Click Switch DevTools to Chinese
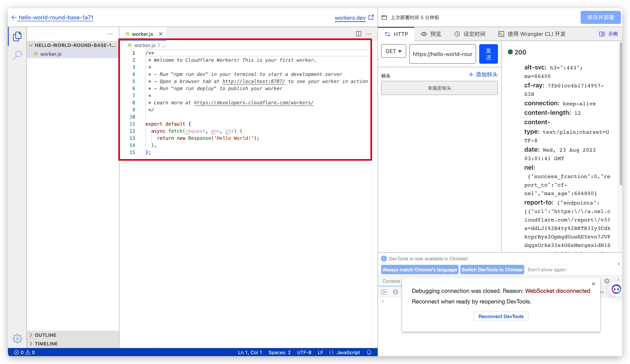Screen dimensions: 630x364 [492, 270]
